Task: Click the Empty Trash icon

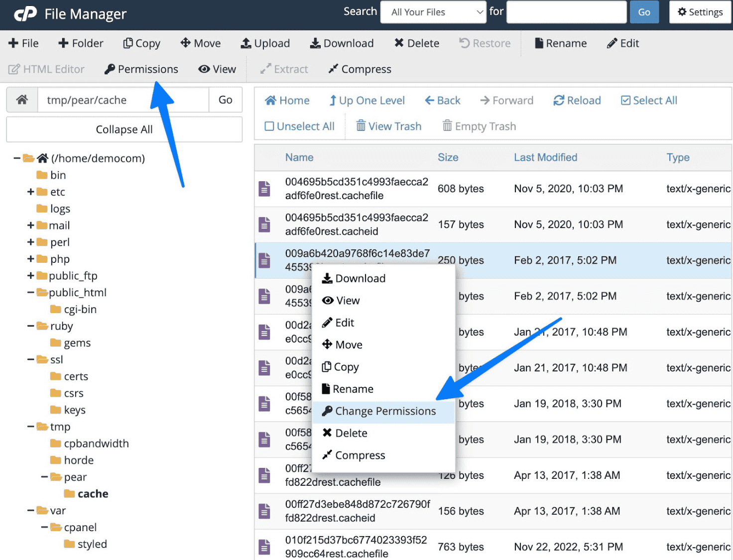Action: coord(478,126)
